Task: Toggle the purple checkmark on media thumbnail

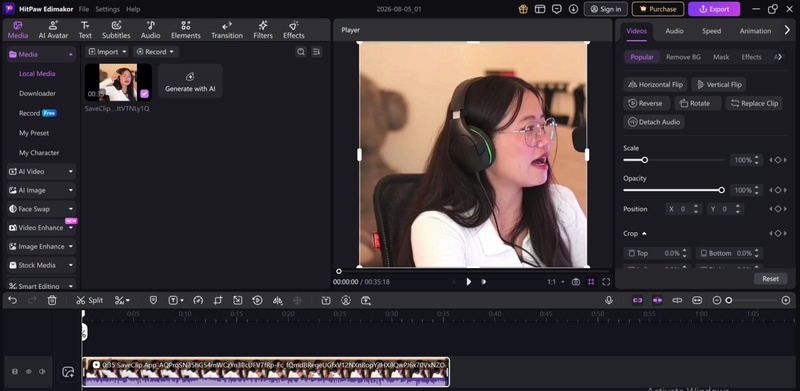Action: (x=144, y=93)
